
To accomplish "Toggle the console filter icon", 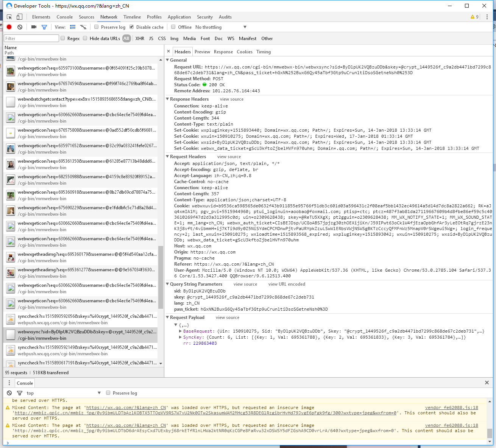I will click(x=20, y=393).
